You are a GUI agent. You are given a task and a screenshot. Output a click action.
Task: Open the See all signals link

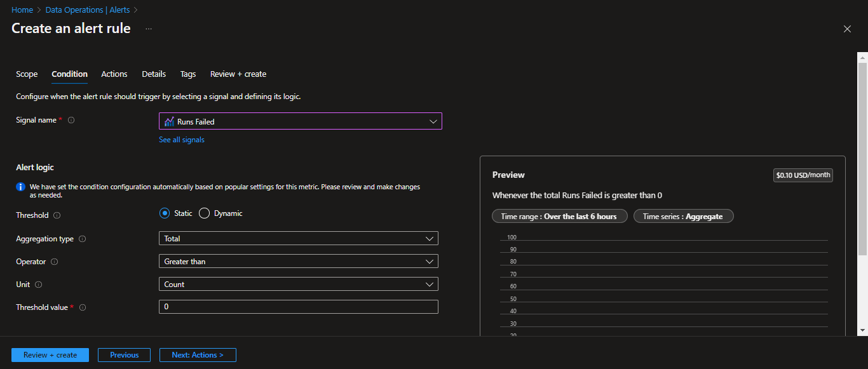(x=182, y=139)
